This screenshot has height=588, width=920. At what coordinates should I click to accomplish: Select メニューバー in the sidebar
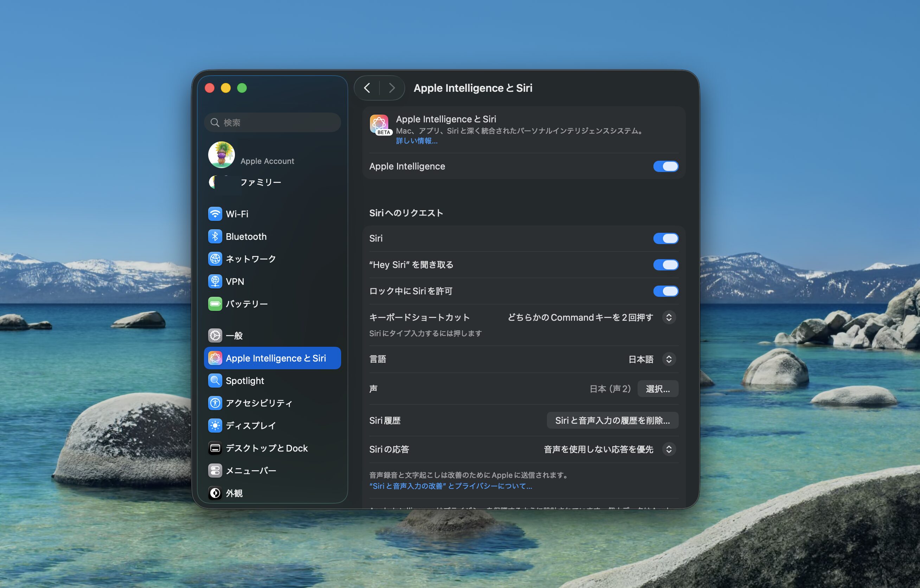pyautogui.click(x=273, y=471)
